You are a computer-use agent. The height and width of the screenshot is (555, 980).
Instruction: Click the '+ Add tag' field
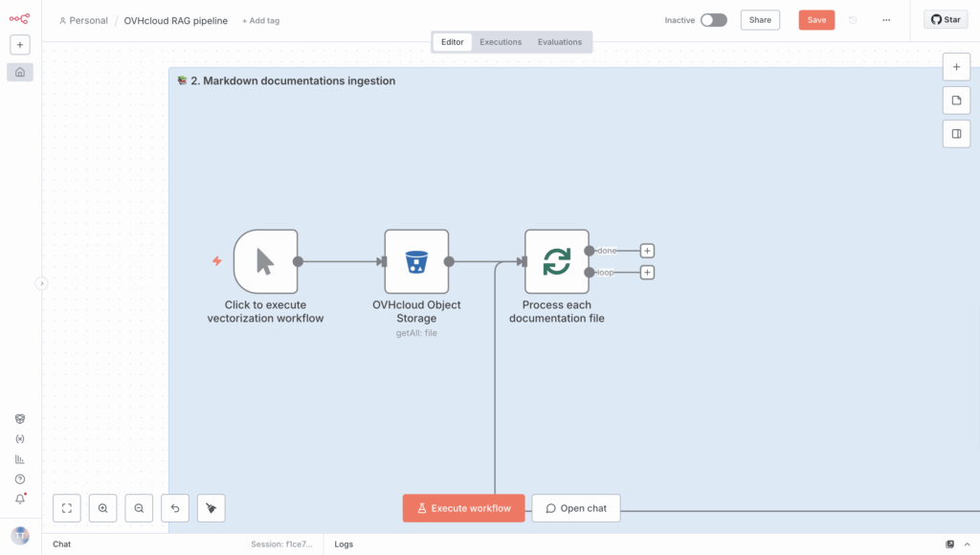coord(260,20)
